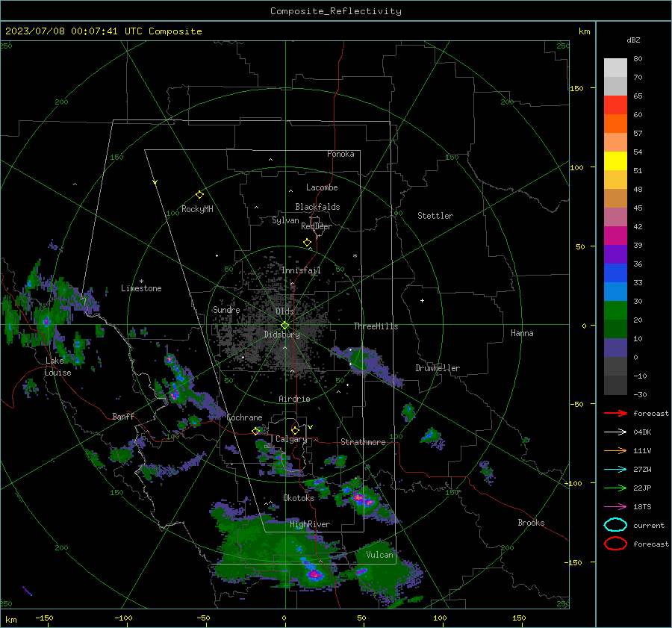Click the white plus marker west of Hanna

click(422, 300)
